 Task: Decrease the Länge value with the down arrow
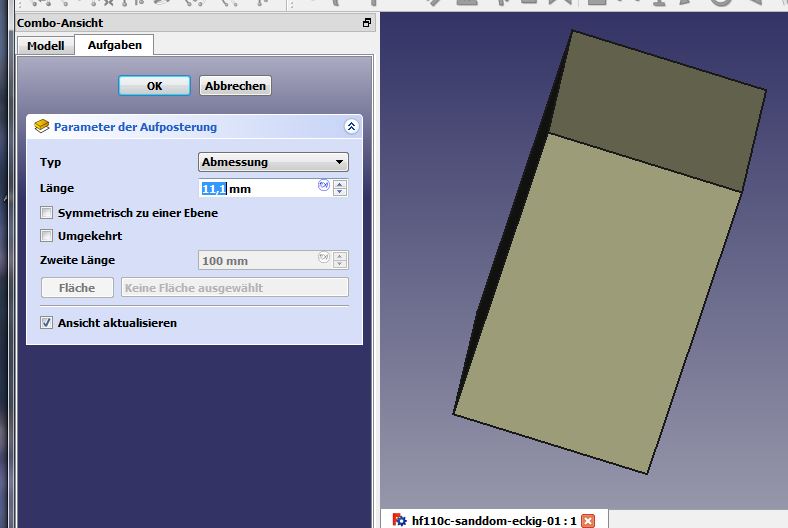[341, 193]
